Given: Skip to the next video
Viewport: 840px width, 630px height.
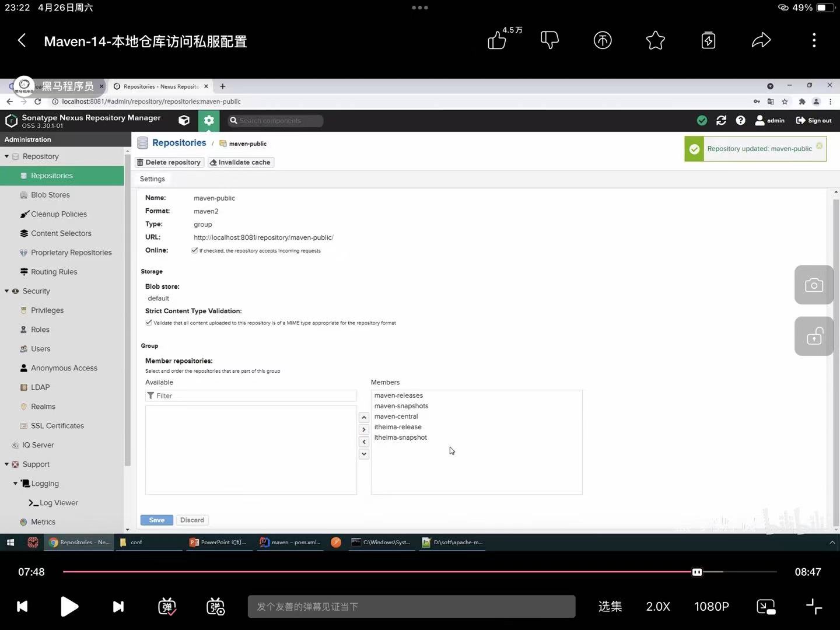Looking at the screenshot, I should tap(118, 607).
